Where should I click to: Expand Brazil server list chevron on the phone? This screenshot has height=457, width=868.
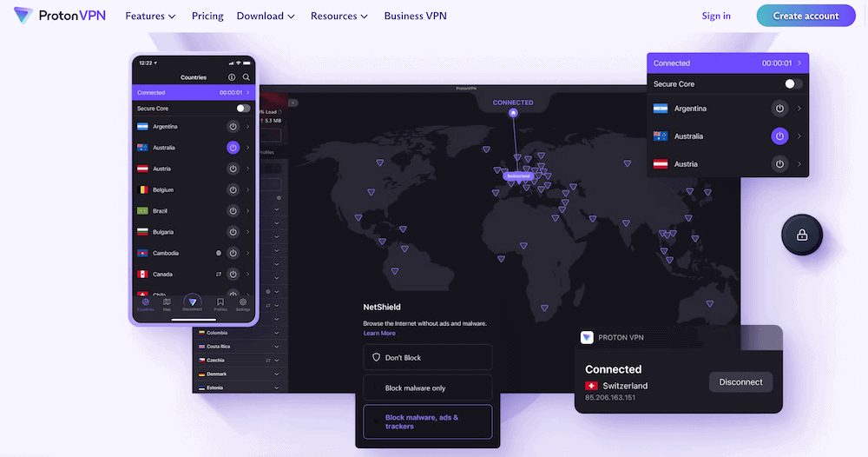point(247,211)
